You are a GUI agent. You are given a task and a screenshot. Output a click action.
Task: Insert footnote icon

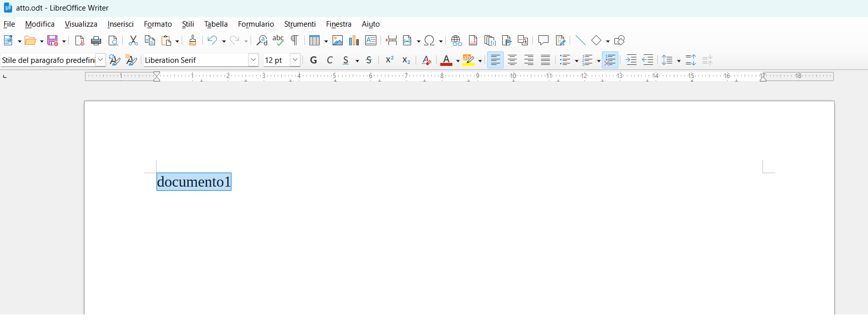(x=473, y=40)
